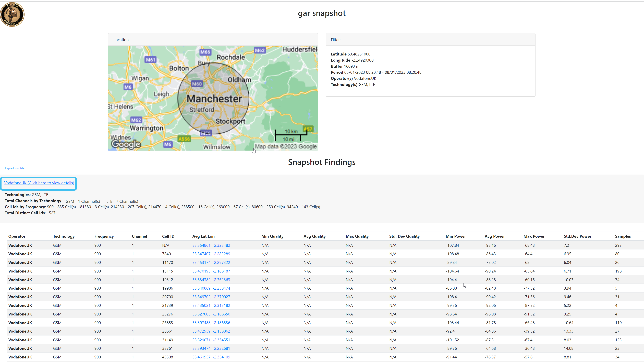The width and height of the screenshot is (644, 362).
Task: Click Manchester label on the map
Action: pos(214,99)
